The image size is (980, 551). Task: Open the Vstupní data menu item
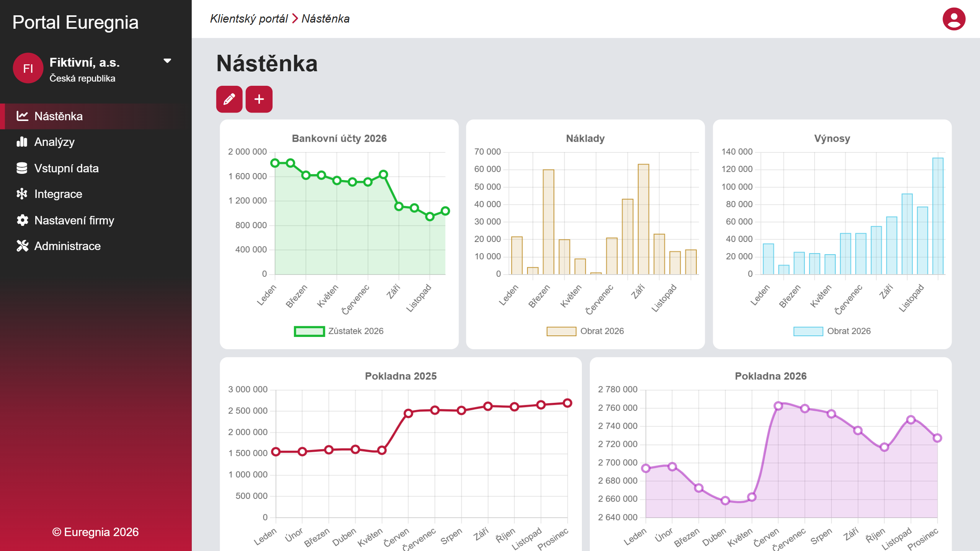[96, 168]
